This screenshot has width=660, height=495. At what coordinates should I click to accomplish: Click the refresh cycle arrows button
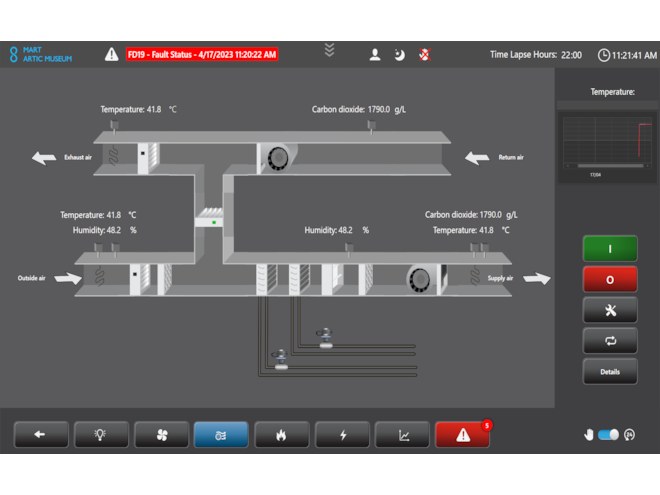[x=610, y=341]
